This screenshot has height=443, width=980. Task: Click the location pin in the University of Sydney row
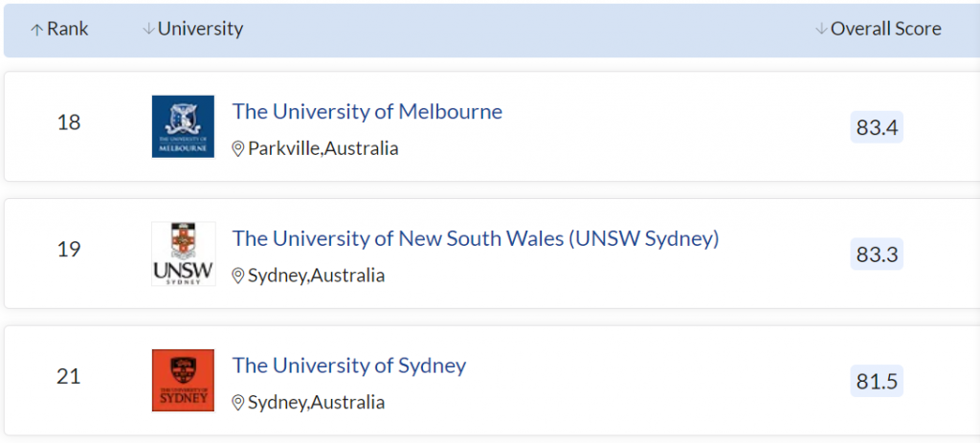coord(238,403)
